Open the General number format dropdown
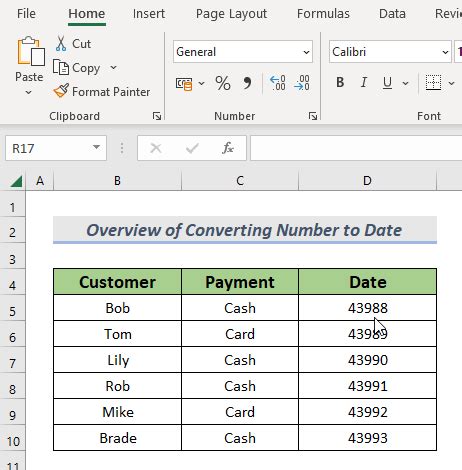The image size is (462, 470). (306, 52)
